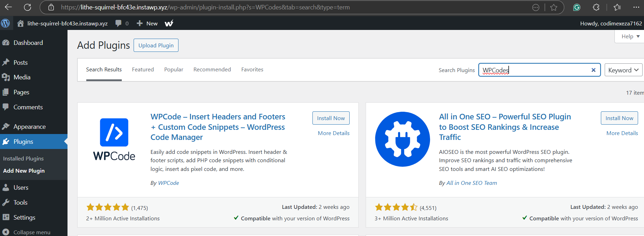Click the browser address bar URL
644x236 pixels.
(x=205, y=7)
